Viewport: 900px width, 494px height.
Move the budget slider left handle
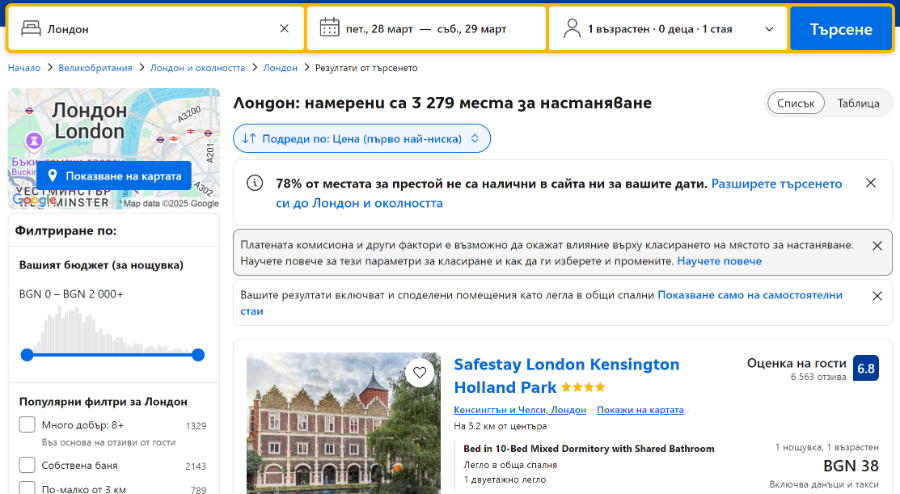[x=27, y=355]
